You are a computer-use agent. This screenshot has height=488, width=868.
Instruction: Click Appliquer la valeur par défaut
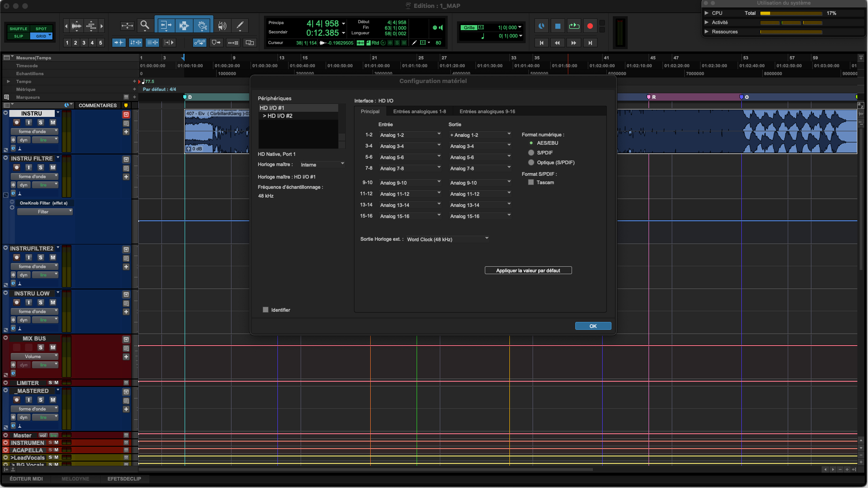pyautogui.click(x=528, y=270)
